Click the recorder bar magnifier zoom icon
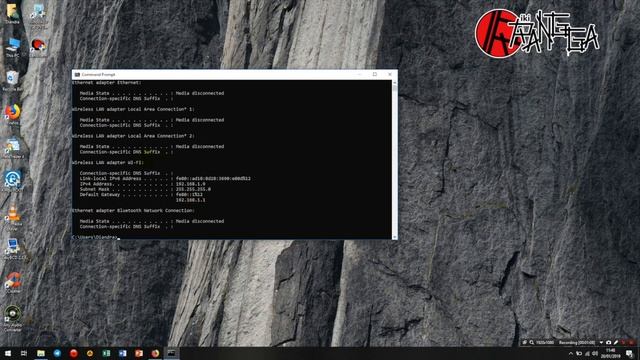Image resolution: width=640 pixels, height=360 pixels. 531,342
